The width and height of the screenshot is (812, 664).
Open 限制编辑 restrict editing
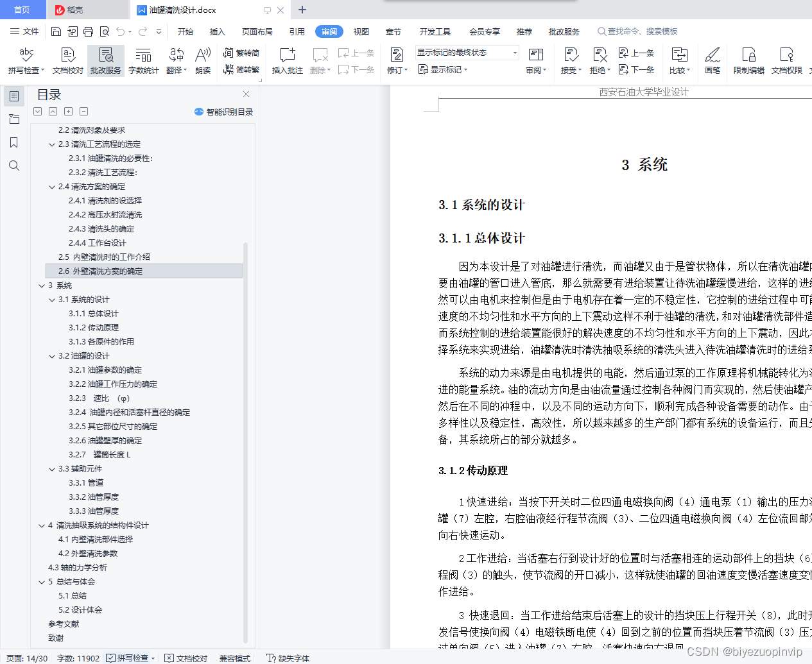[749, 61]
